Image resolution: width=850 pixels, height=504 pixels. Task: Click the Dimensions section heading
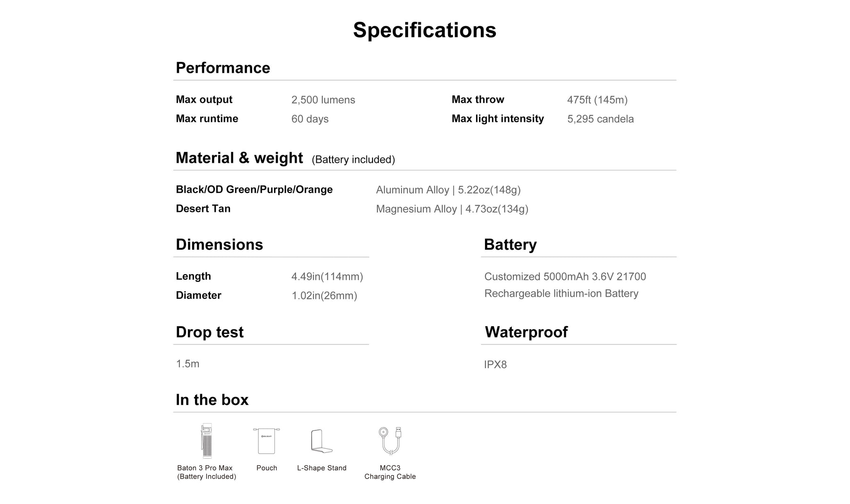pos(219,244)
